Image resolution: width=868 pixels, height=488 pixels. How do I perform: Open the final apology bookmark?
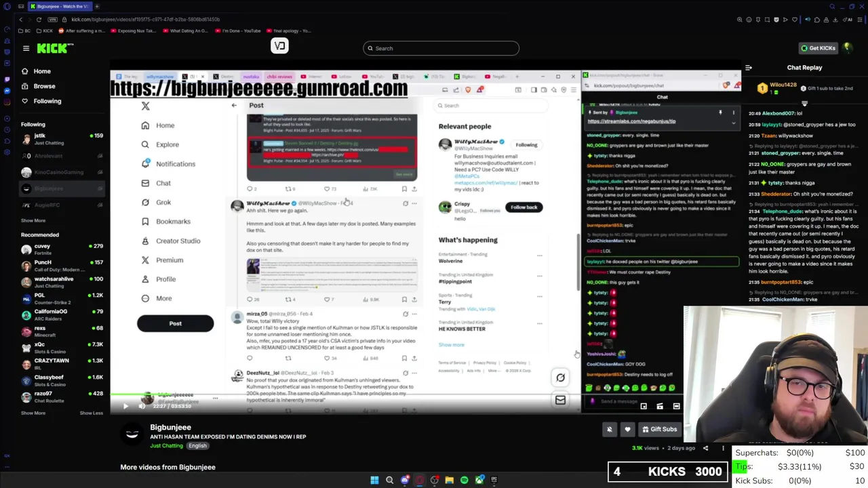[289, 31]
